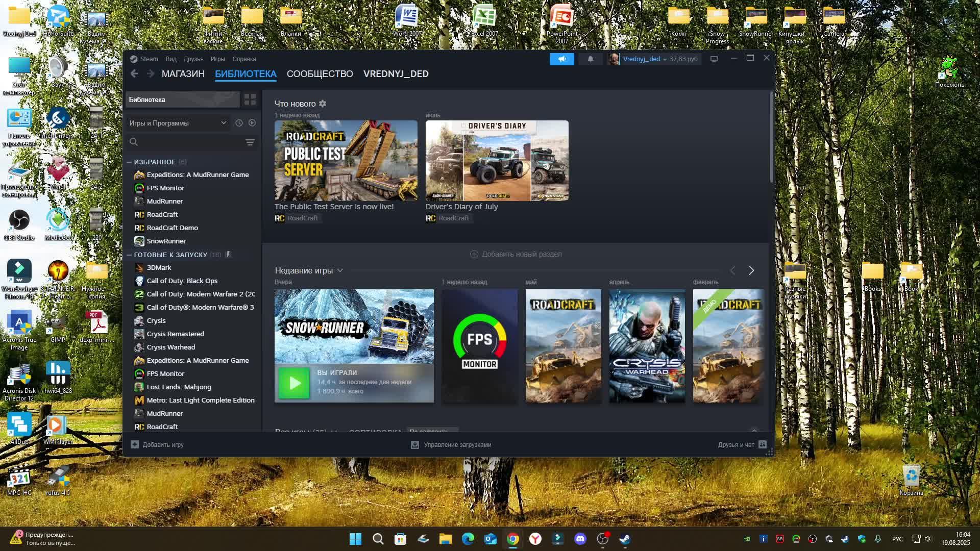Expand Недавние игры shelf dropdown
980x551 pixels.
(x=340, y=270)
